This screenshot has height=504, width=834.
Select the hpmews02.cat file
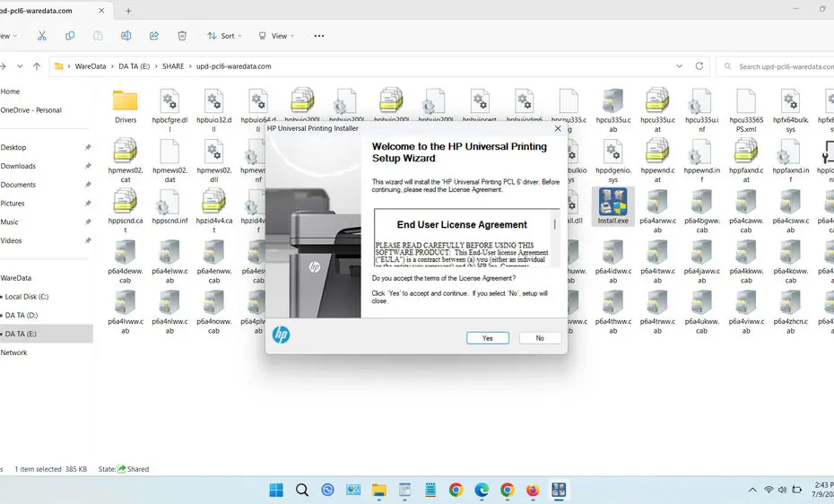pos(126,161)
